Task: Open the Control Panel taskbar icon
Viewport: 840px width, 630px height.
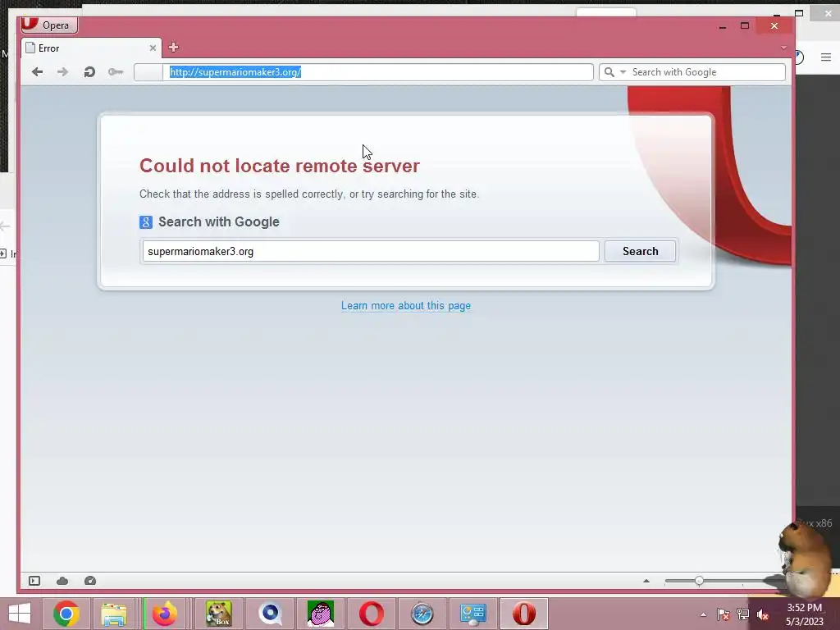Action: [x=473, y=614]
